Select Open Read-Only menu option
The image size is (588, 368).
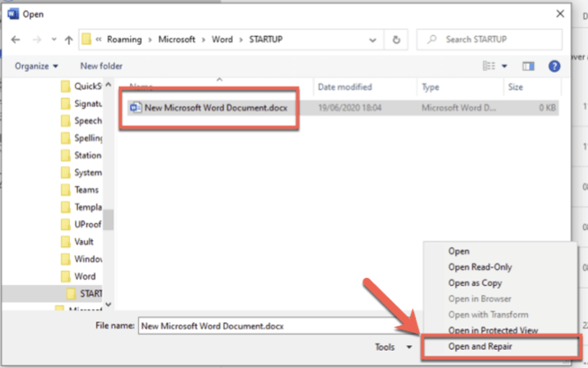coord(480,267)
